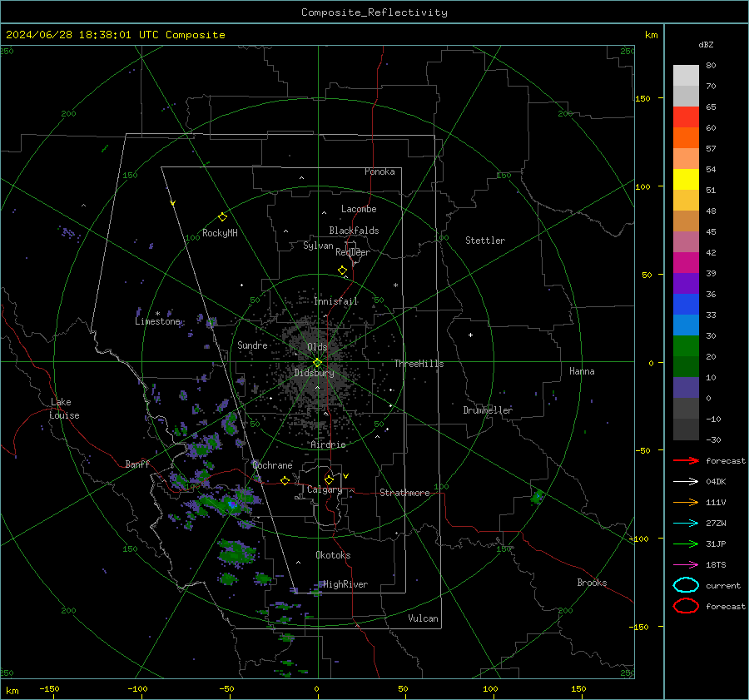
Task: Click the radar center marker at Didsbury
Action: tap(317, 363)
